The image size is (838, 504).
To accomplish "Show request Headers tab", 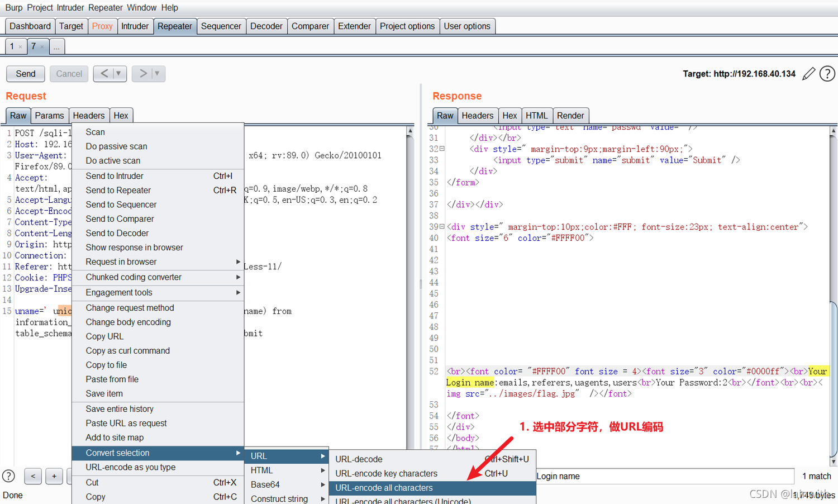I will (x=89, y=116).
